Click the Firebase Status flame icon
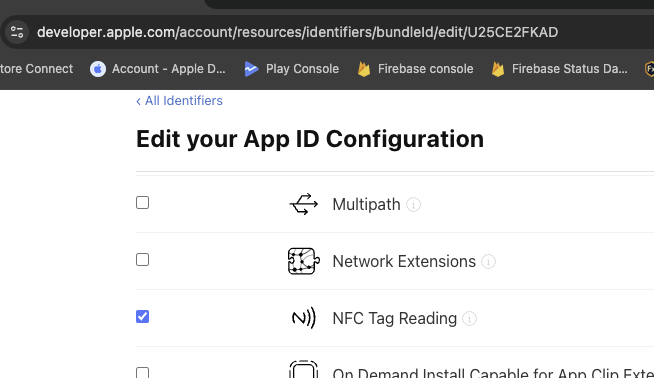This screenshot has width=654, height=378. (498, 69)
